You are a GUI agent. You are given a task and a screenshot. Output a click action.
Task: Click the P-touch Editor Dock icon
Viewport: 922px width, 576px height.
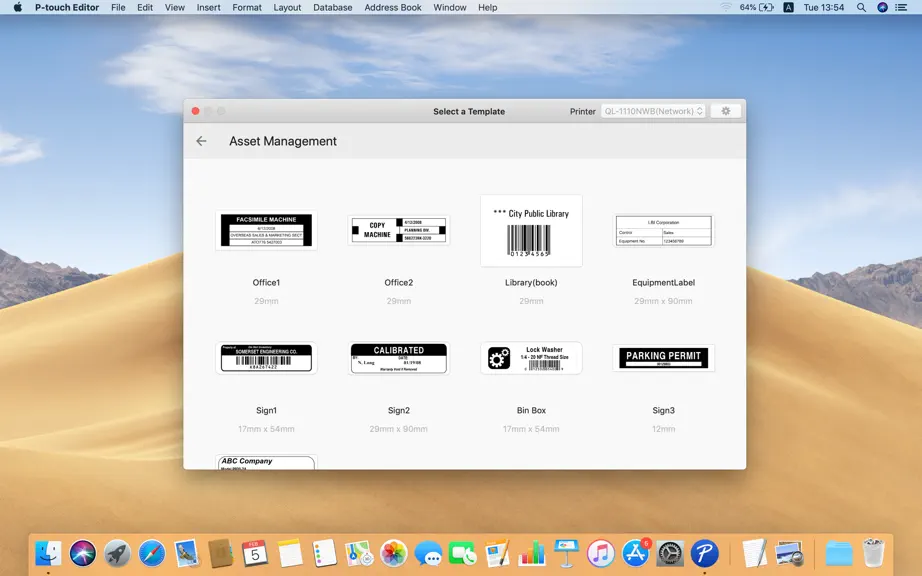pyautogui.click(x=704, y=553)
